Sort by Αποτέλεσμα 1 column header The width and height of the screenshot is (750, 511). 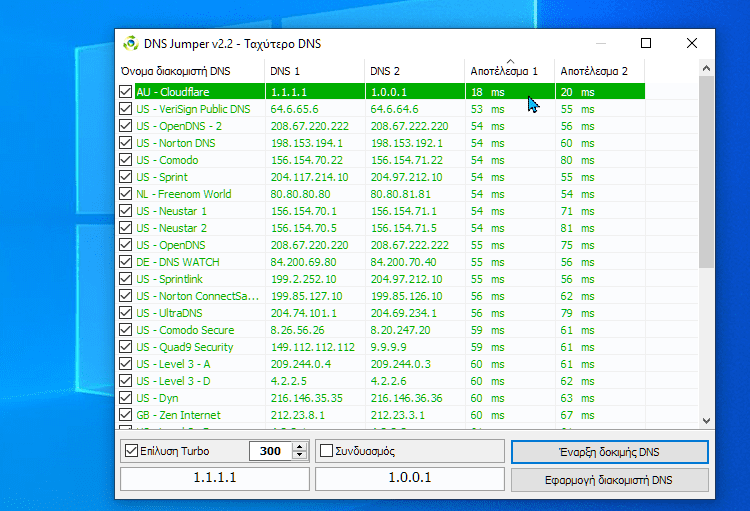[510, 71]
